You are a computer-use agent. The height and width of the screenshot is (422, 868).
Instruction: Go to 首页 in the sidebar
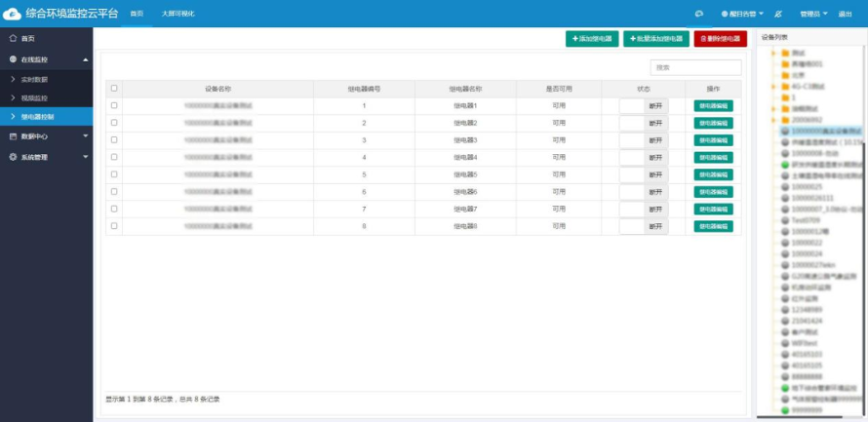pyautogui.click(x=47, y=39)
